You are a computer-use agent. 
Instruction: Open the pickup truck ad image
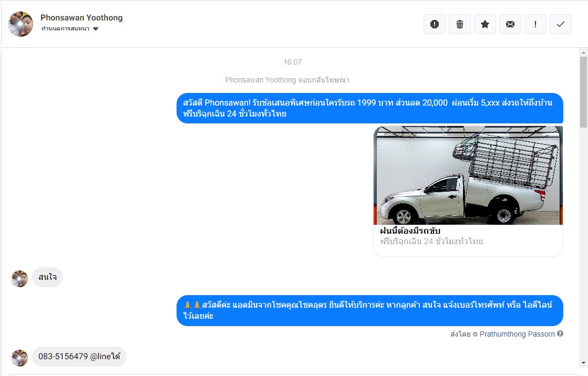468,175
